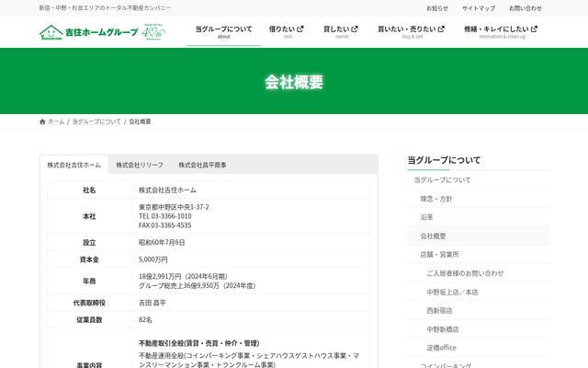The width and height of the screenshot is (588, 368).
Task: Click TEL 03-3366-1010 text
Action: point(165,216)
